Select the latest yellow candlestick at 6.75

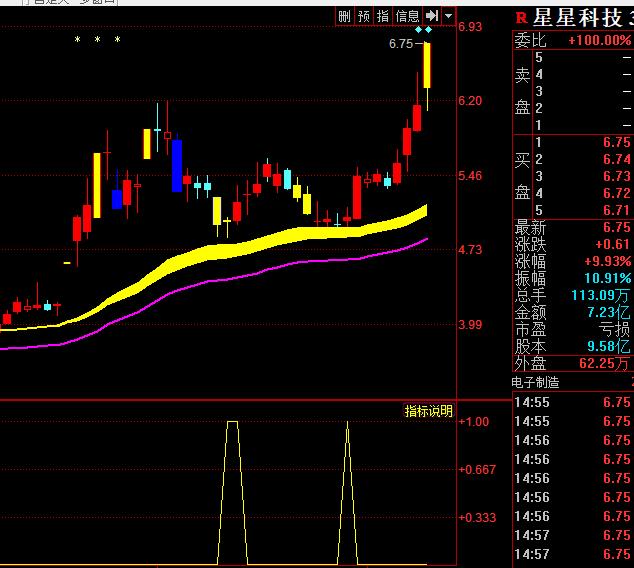click(x=427, y=65)
